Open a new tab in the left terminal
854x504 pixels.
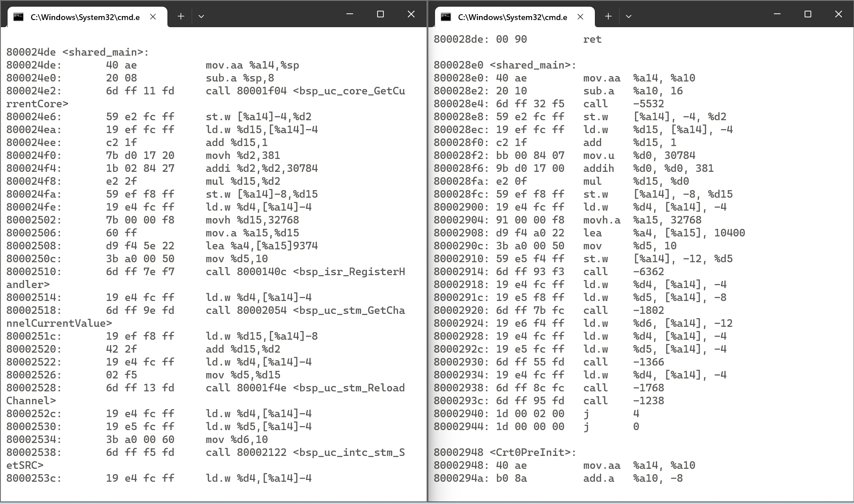(x=181, y=16)
